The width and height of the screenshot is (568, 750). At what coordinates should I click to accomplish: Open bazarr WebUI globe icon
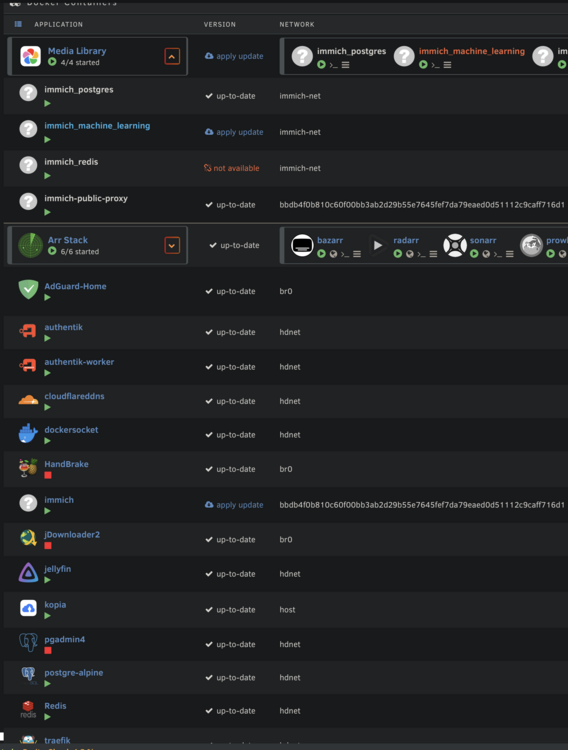[333, 254]
